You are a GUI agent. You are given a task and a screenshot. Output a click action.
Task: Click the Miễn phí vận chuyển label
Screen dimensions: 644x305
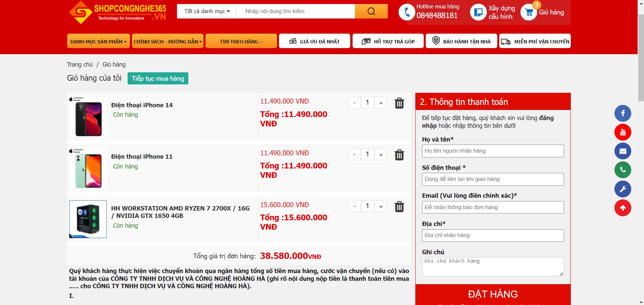[542, 42]
